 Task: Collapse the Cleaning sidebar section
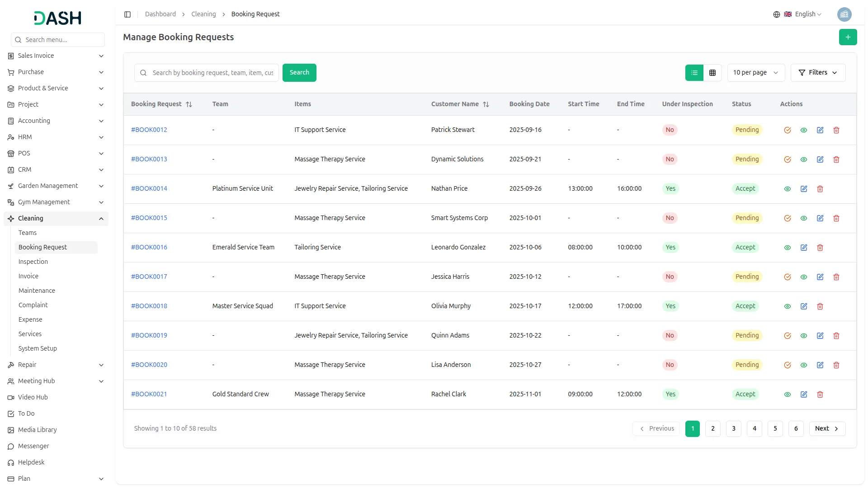(x=56, y=219)
